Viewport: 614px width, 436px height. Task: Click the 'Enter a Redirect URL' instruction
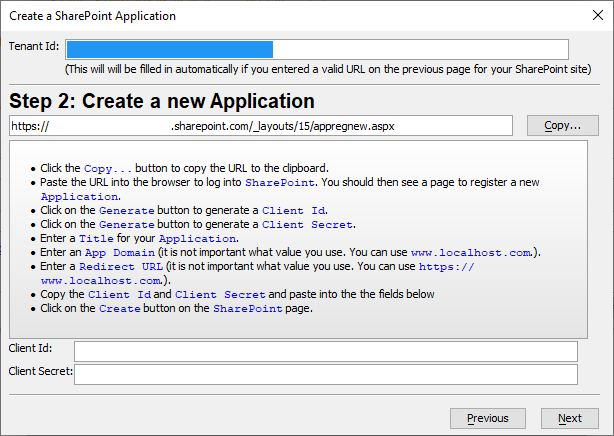tap(257, 273)
